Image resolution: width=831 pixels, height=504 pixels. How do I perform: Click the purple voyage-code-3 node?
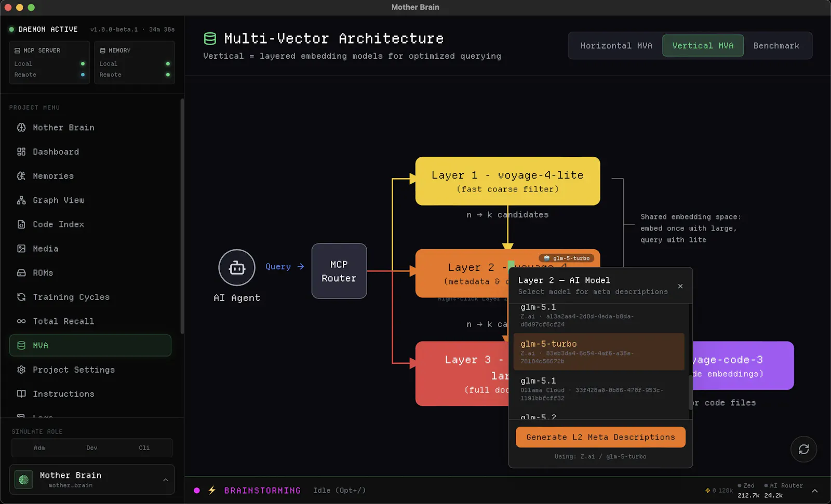pyautogui.click(x=743, y=365)
